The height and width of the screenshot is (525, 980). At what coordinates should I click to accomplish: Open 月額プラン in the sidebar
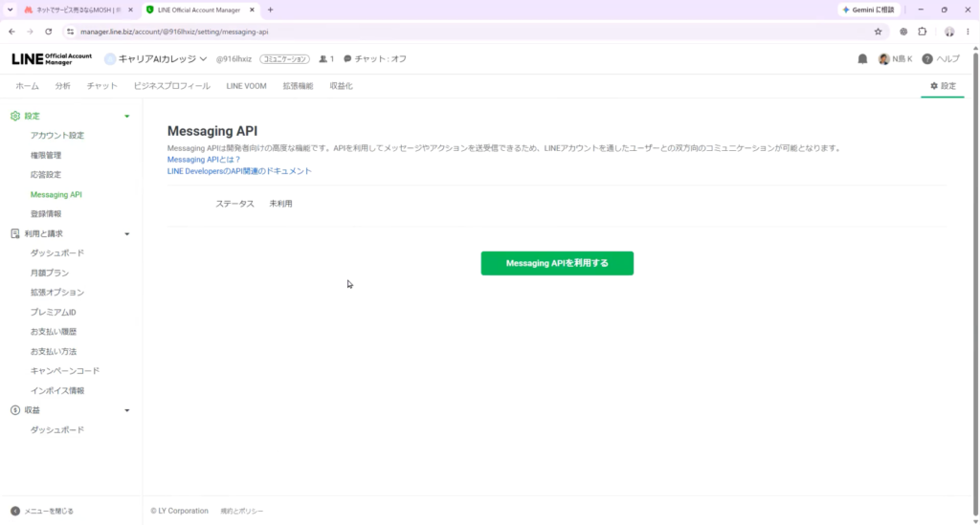(x=50, y=273)
